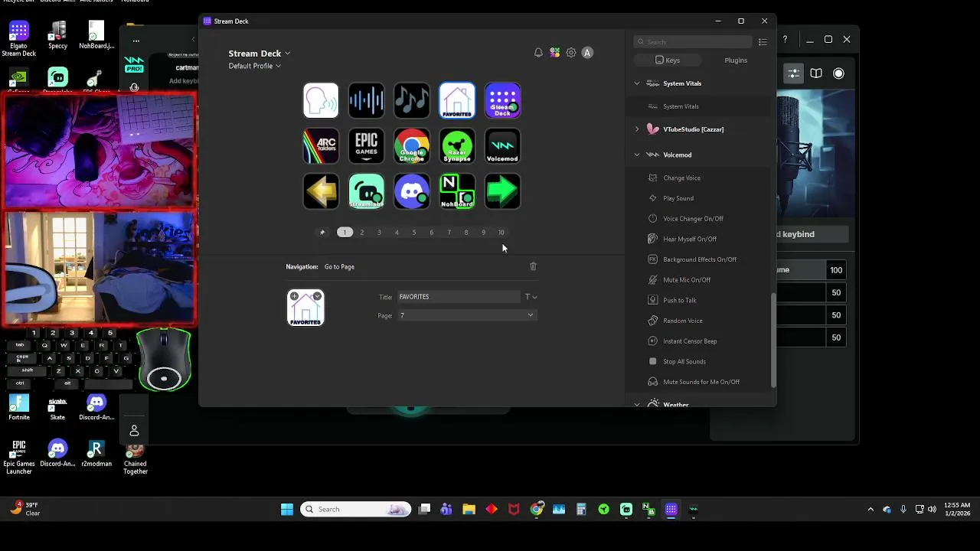Edit the Title field FAVORITES
Screen dimensions: 980x551
click(459, 297)
